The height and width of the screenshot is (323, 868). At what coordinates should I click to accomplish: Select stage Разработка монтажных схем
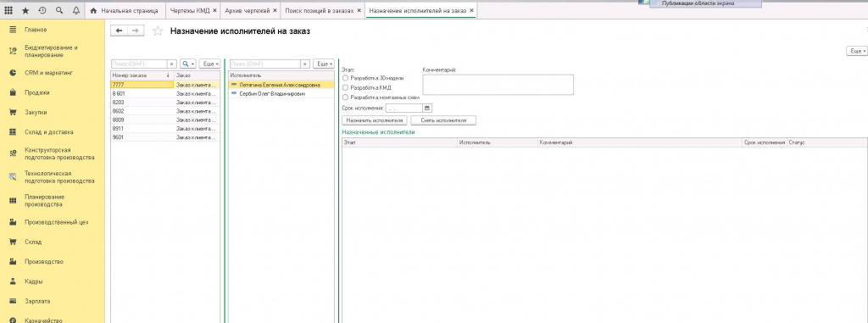[x=347, y=97]
